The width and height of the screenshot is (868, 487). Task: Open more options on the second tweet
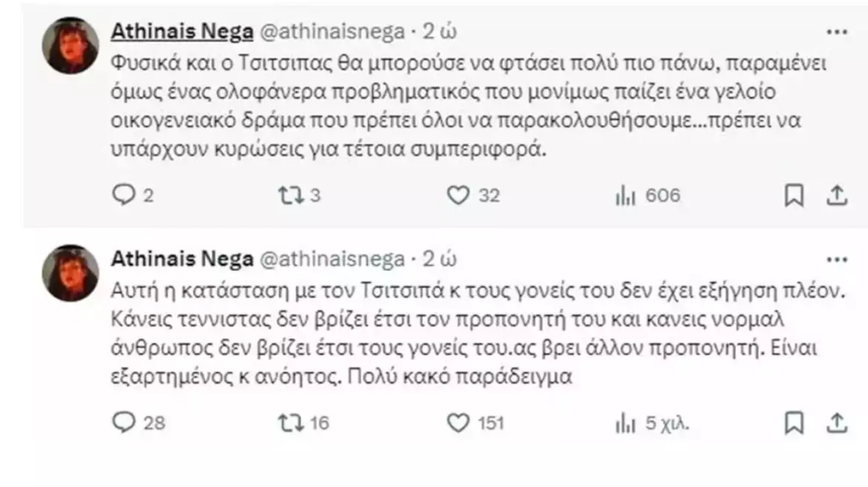click(837, 259)
